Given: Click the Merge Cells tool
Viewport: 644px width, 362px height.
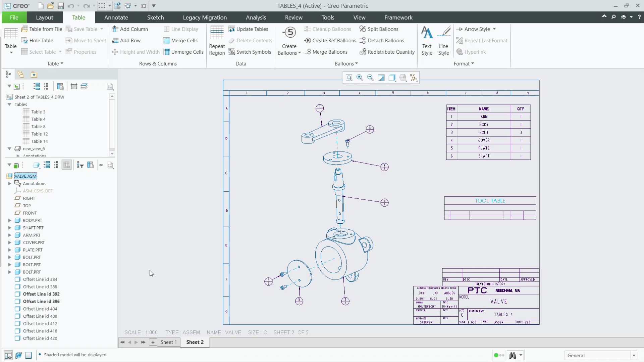Looking at the screenshot, I should point(180,41).
